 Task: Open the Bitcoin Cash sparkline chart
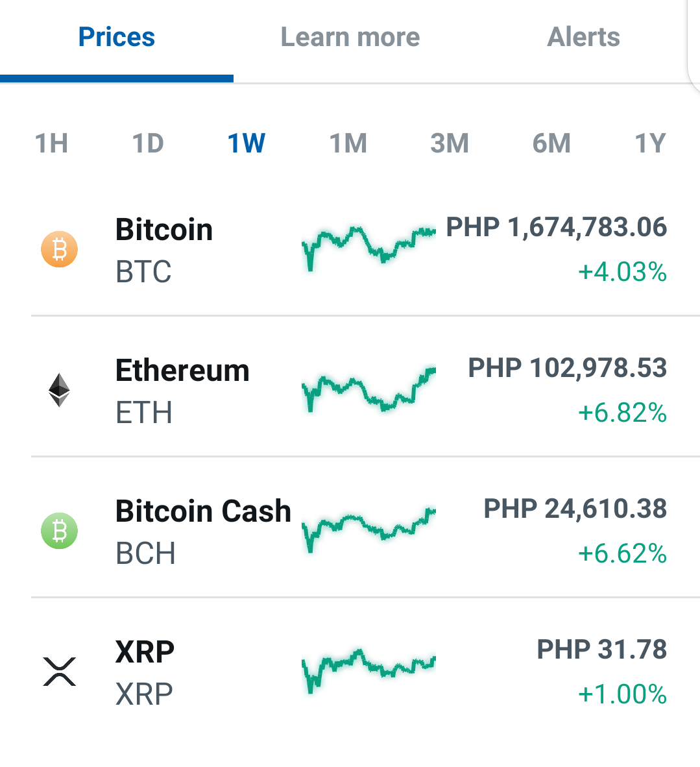[x=369, y=530]
